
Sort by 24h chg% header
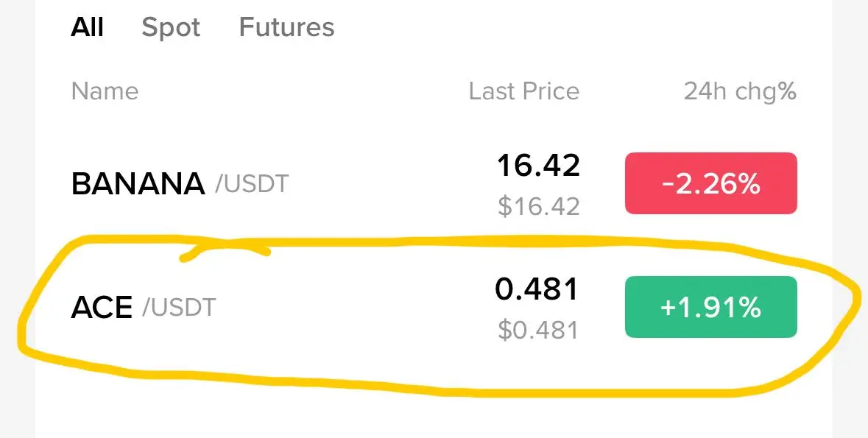(740, 92)
